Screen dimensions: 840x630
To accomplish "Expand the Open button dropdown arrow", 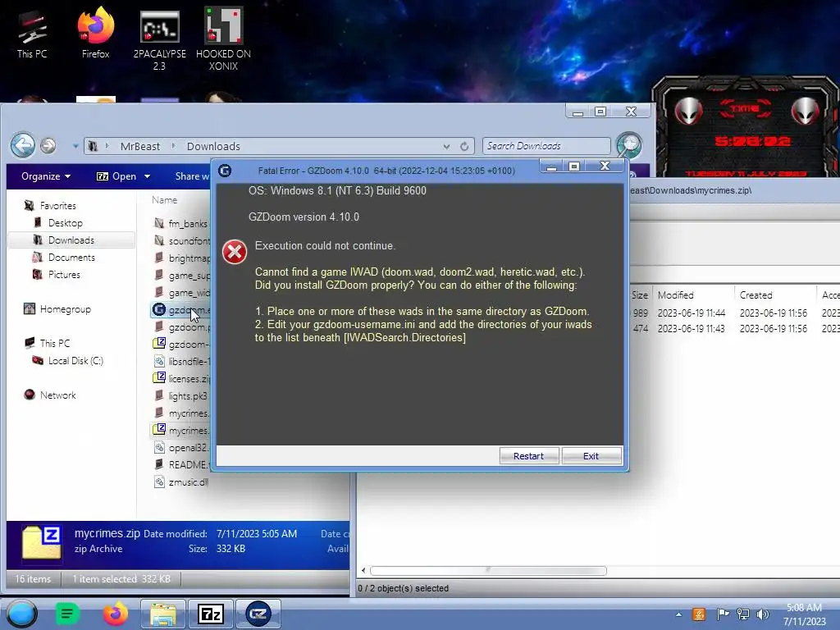I will 148,176.
